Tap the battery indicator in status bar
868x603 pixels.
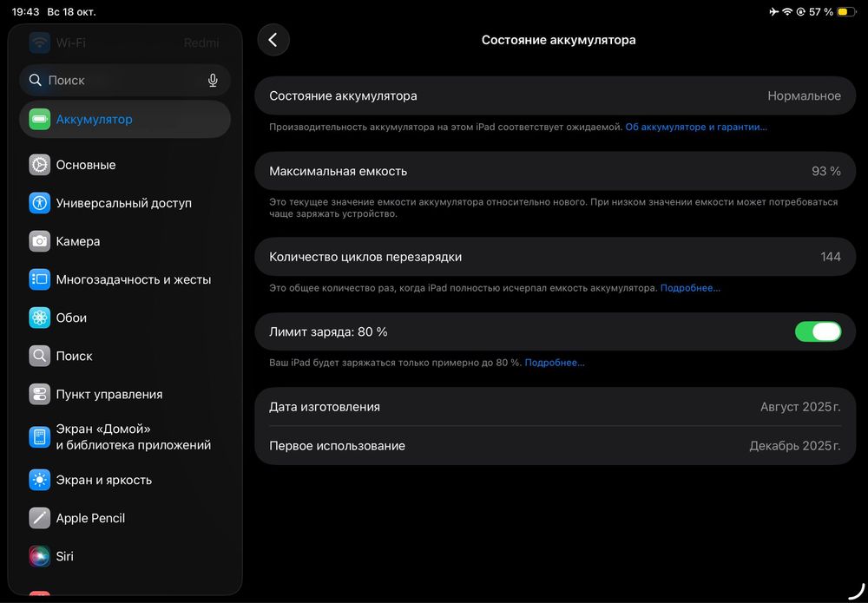846,11
